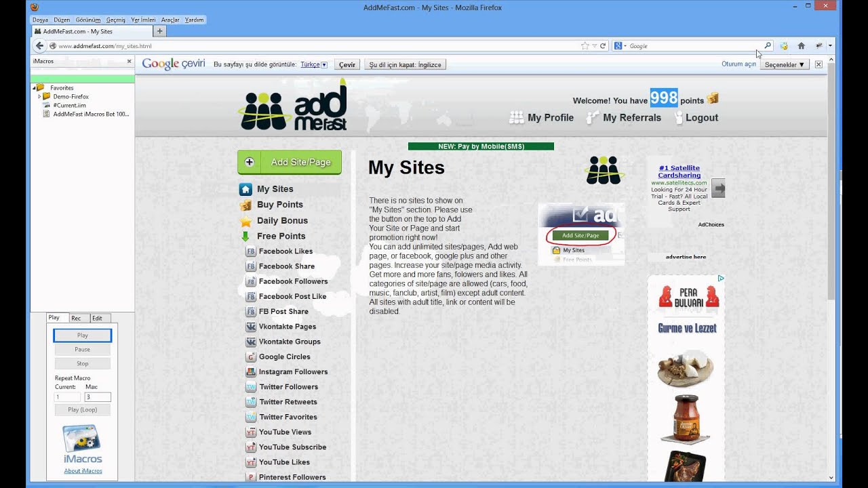Click the Logout link
Viewport: 868px width, 488px height.
tap(702, 117)
